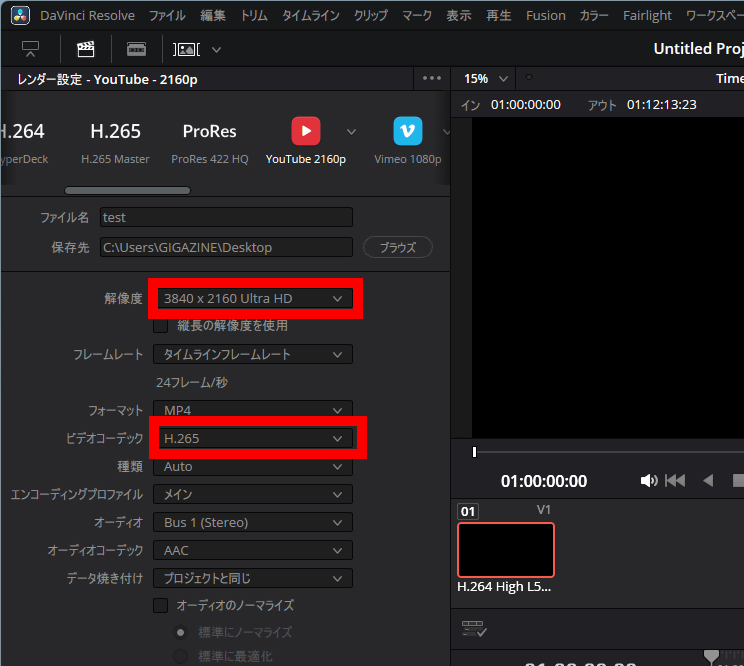Jump to first frame with skip-back icon

[x=675, y=481]
